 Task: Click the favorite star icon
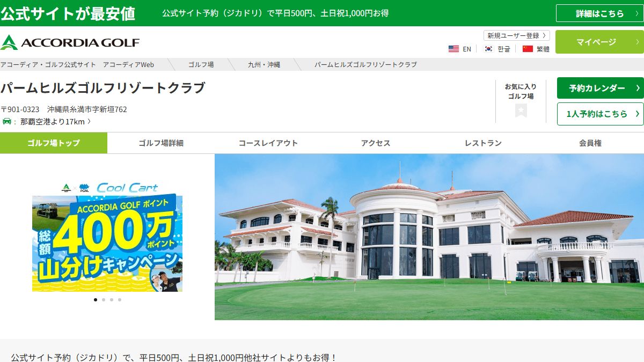[x=521, y=110]
